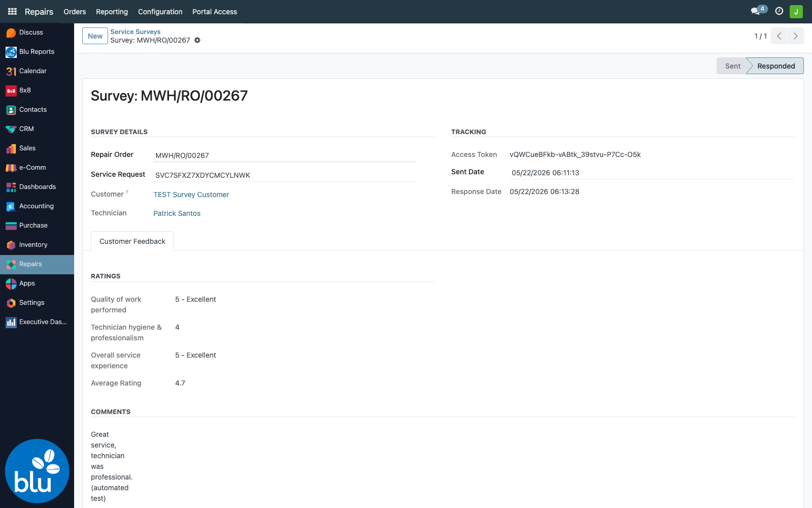Click the Survey: MWH/RO/00267 heading

pos(170,96)
